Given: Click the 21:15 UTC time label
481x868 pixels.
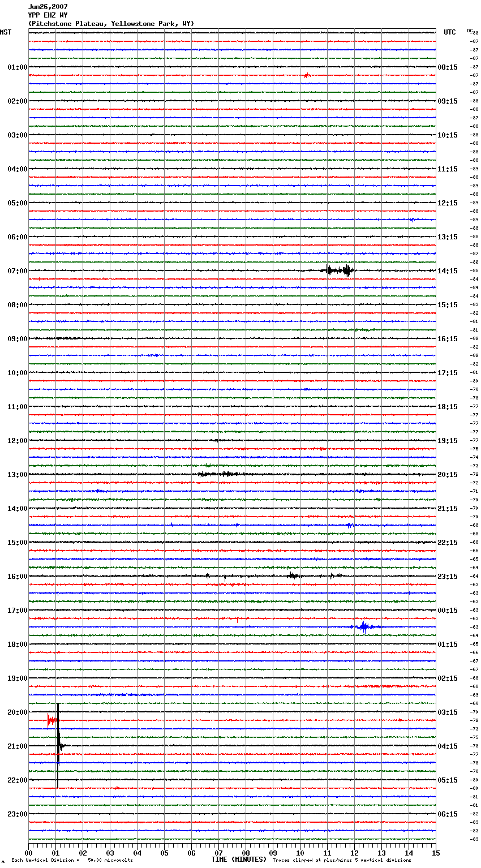Looking at the screenshot, I should (448, 509).
